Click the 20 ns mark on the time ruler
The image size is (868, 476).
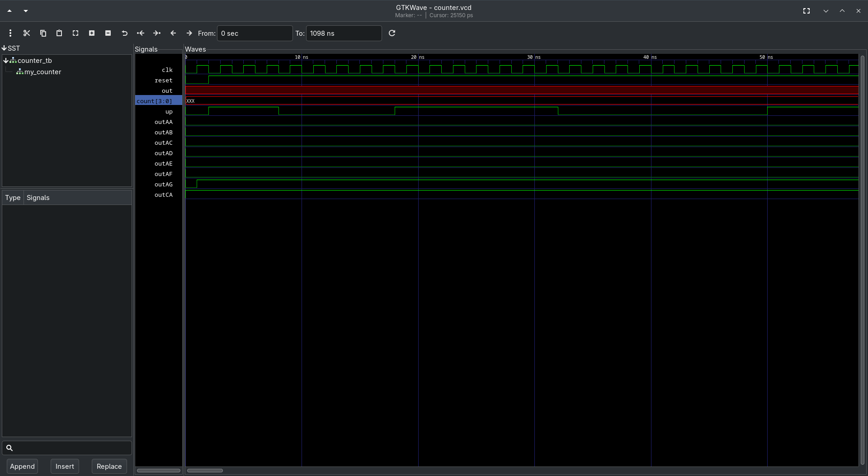pyautogui.click(x=418, y=57)
